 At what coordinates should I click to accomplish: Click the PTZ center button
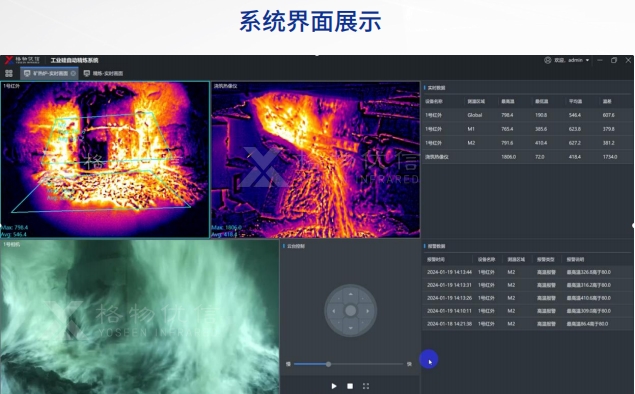pyautogui.click(x=351, y=311)
